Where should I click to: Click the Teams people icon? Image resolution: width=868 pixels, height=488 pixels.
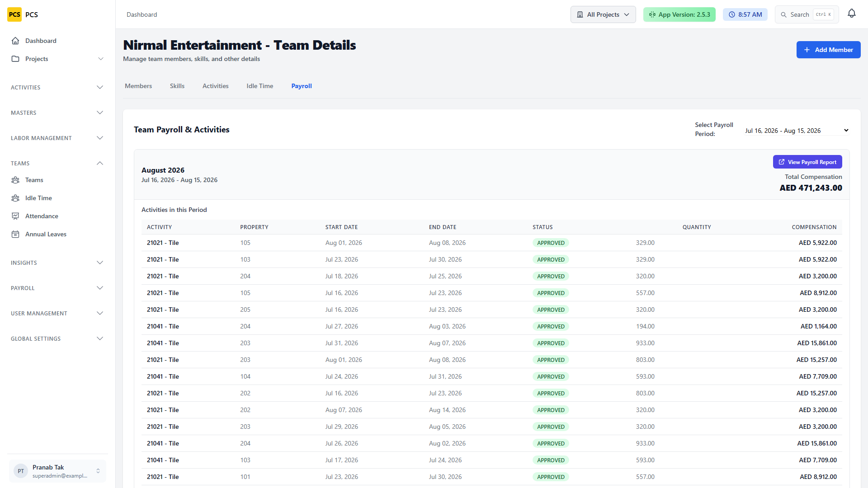pyautogui.click(x=15, y=180)
